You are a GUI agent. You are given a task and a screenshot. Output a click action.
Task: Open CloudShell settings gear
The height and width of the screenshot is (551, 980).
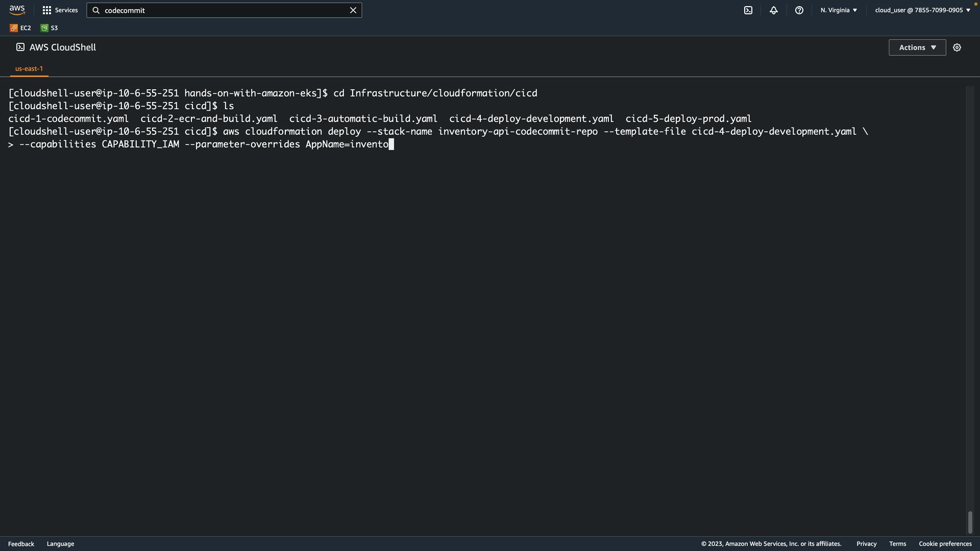pyautogui.click(x=957, y=47)
